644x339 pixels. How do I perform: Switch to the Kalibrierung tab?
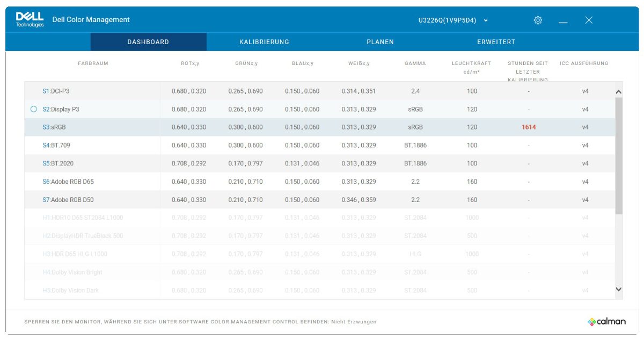point(264,42)
